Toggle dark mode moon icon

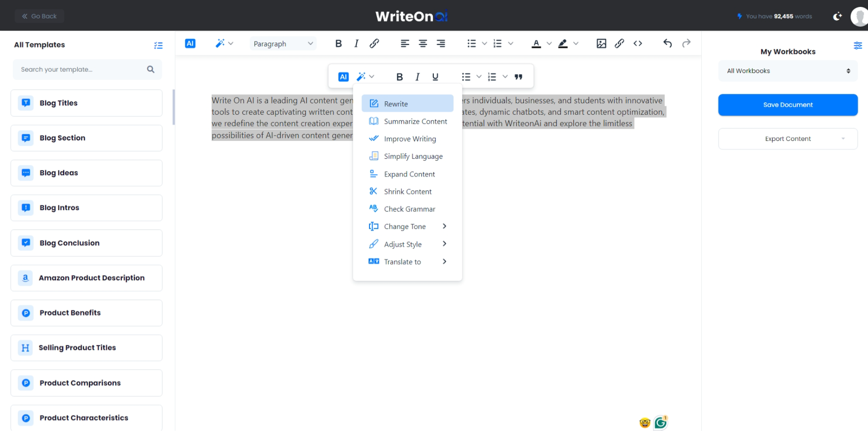click(837, 16)
